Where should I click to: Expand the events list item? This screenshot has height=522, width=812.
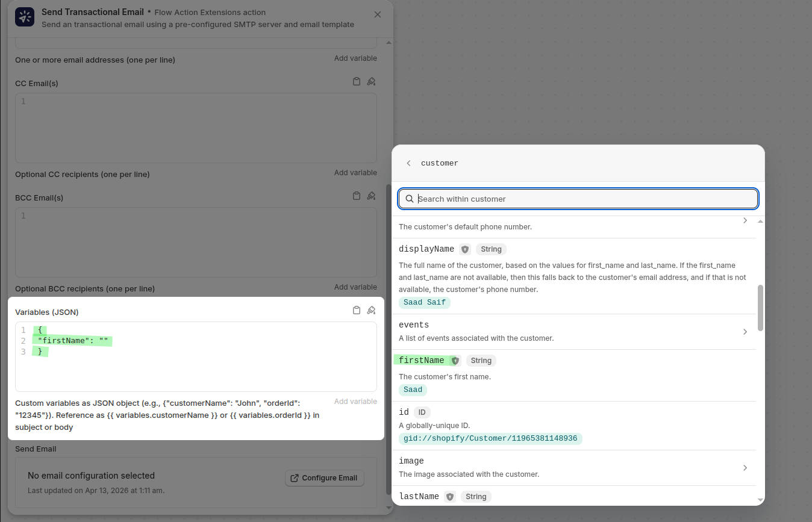coord(745,332)
